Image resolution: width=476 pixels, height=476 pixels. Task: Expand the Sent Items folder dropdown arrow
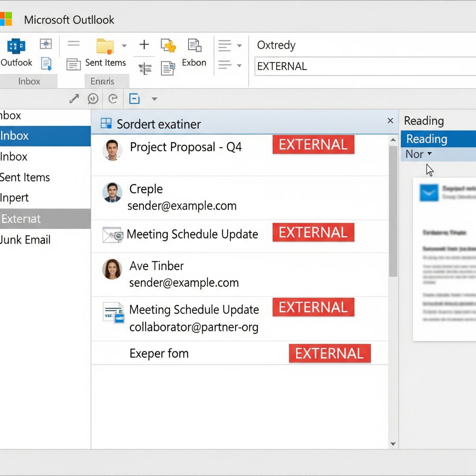pyautogui.click(x=124, y=46)
